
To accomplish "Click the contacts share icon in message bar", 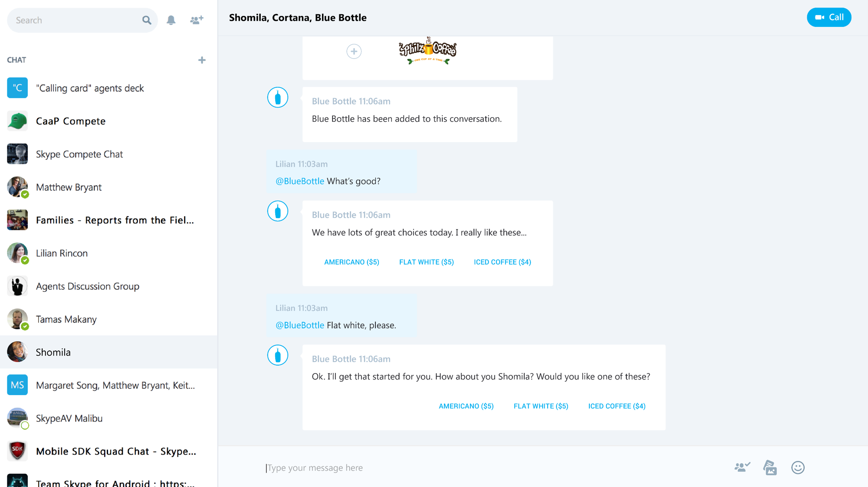I will [742, 467].
